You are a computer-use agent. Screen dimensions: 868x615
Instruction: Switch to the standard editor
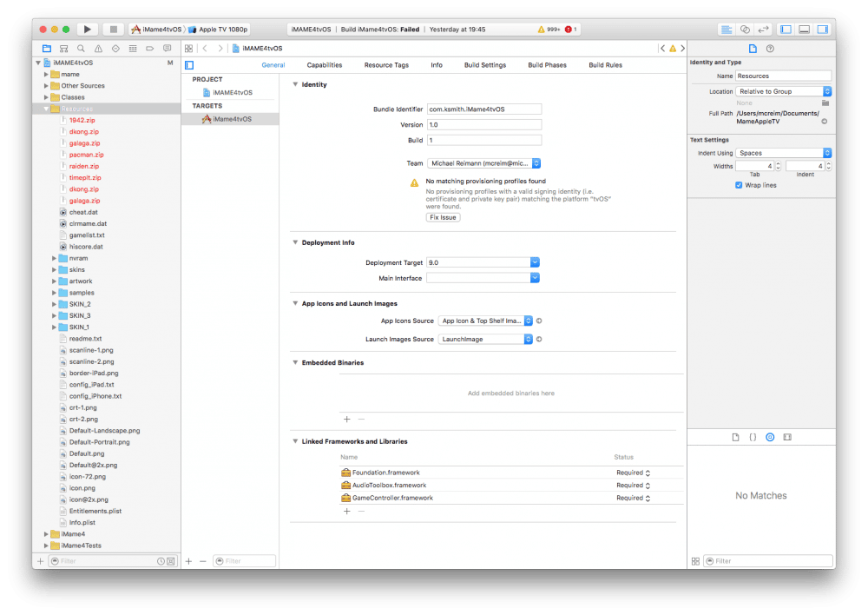point(727,30)
